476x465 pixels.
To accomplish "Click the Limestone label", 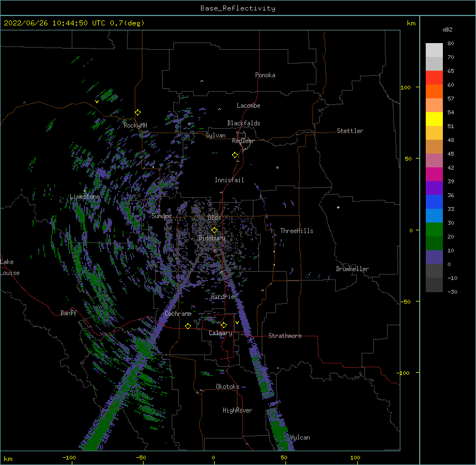I will [84, 197].
